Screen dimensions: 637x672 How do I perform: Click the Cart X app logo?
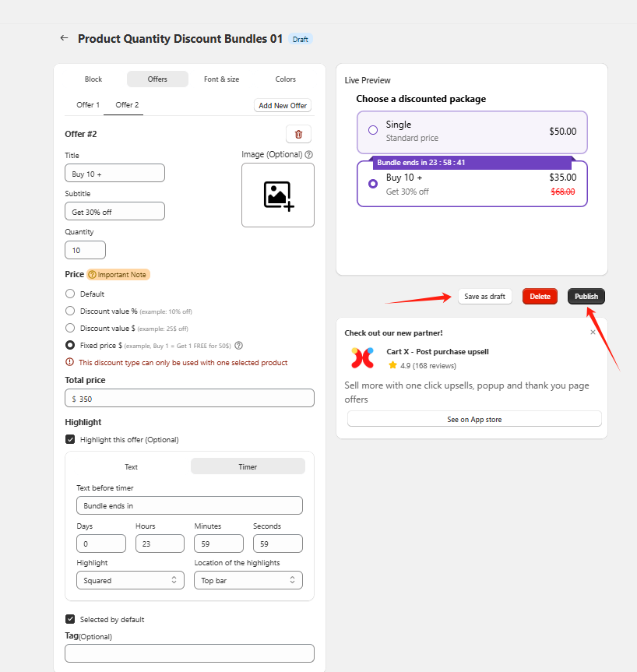point(362,358)
